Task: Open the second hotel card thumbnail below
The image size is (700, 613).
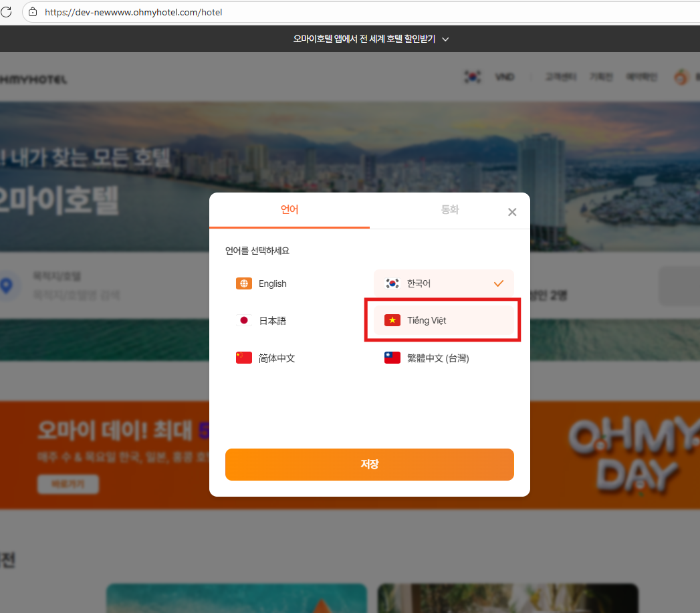Action: [507, 598]
